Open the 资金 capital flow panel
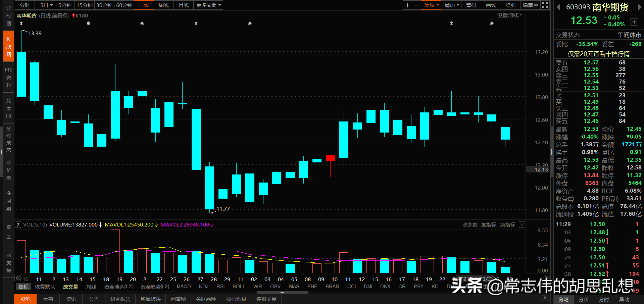This screenshot has height=304, width=644. 8,232
